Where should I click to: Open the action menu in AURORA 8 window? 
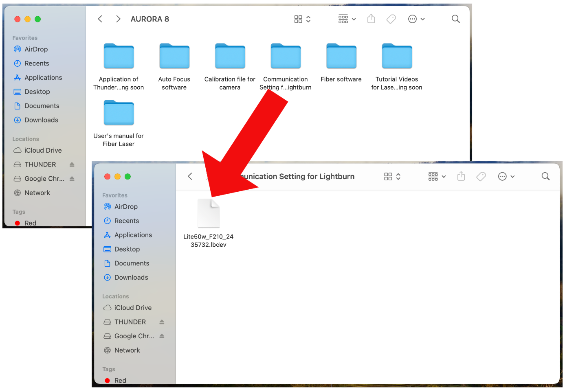[416, 19]
